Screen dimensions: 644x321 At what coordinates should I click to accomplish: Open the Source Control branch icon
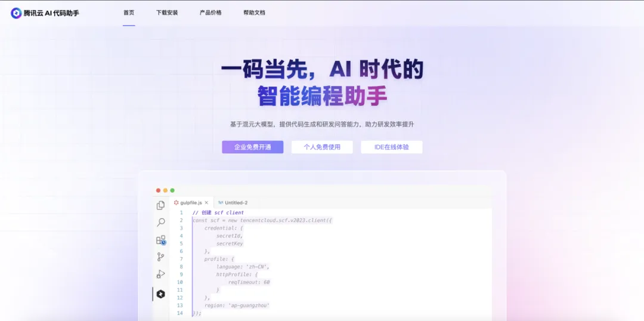(160, 257)
